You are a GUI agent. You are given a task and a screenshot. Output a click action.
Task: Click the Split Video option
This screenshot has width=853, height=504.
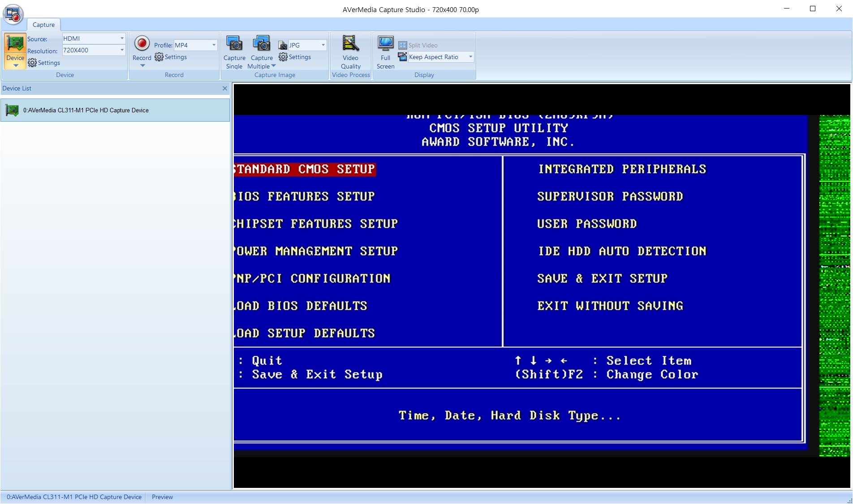click(x=418, y=45)
